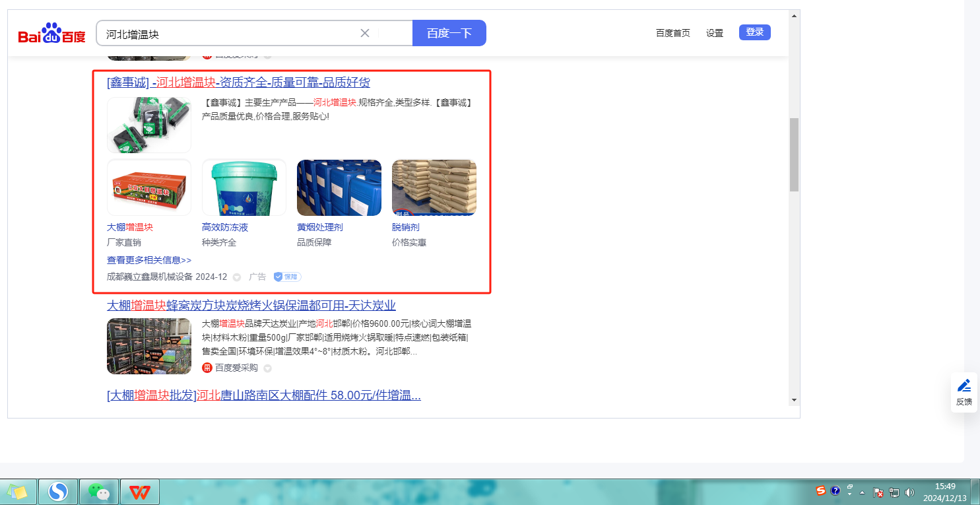Open the 大棚增温块蜂窝炭 天达炭业 result title

click(251, 305)
